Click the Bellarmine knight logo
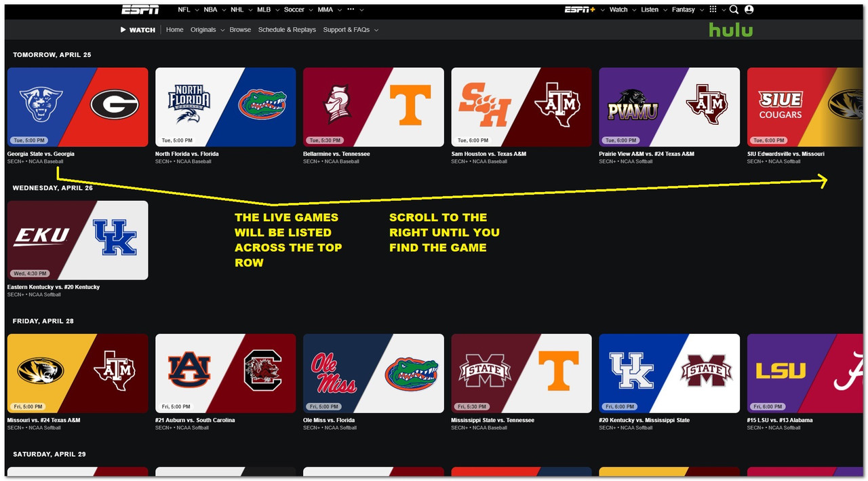This screenshot has height=481, width=868. [x=338, y=105]
